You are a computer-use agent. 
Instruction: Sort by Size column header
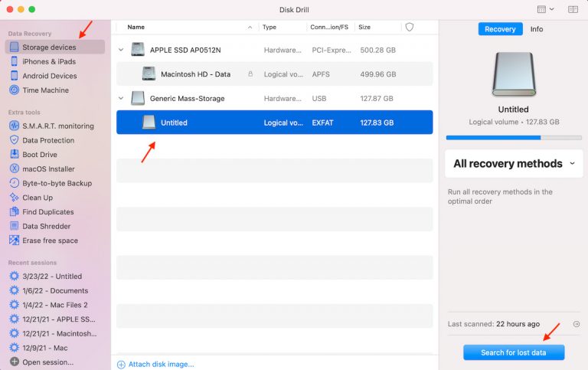pos(364,27)
